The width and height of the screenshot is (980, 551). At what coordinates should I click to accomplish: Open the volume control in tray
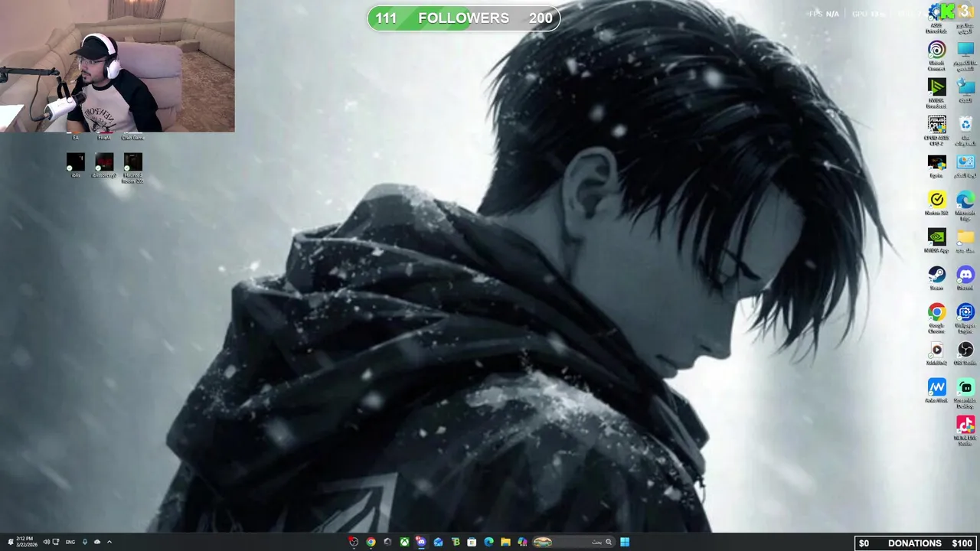(46, 542)
